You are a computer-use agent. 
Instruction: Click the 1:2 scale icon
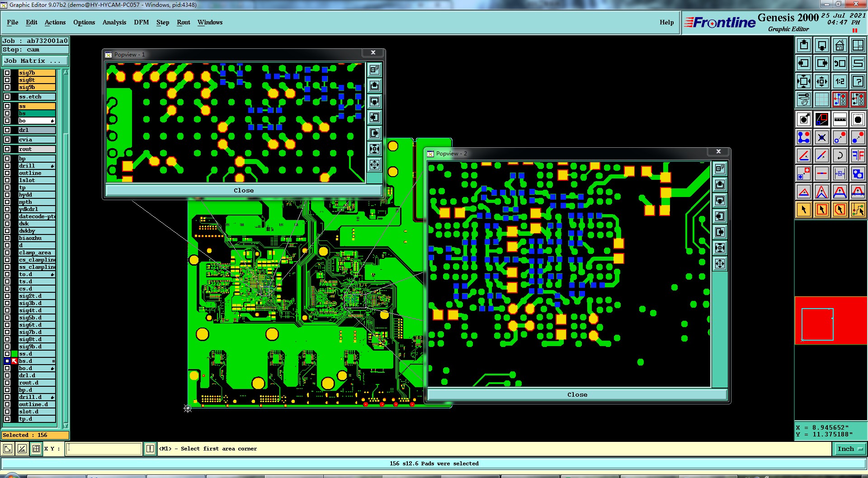(840, 81)
